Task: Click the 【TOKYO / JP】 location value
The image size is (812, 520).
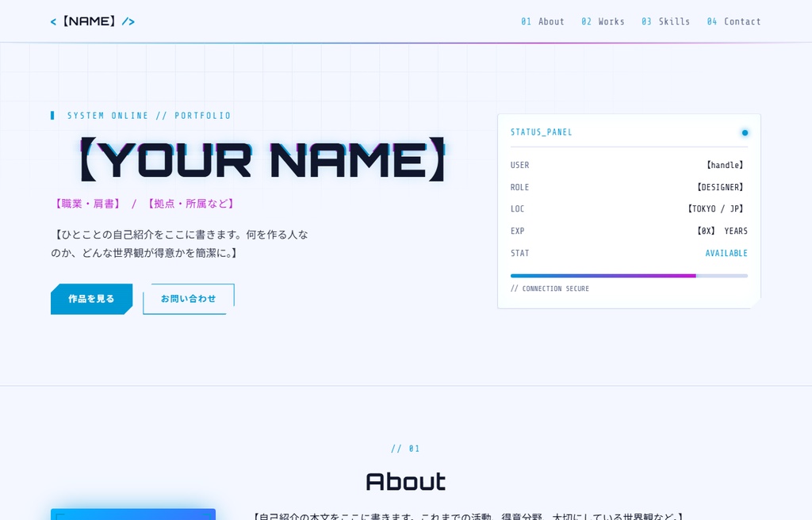Action: click(716, 208)
